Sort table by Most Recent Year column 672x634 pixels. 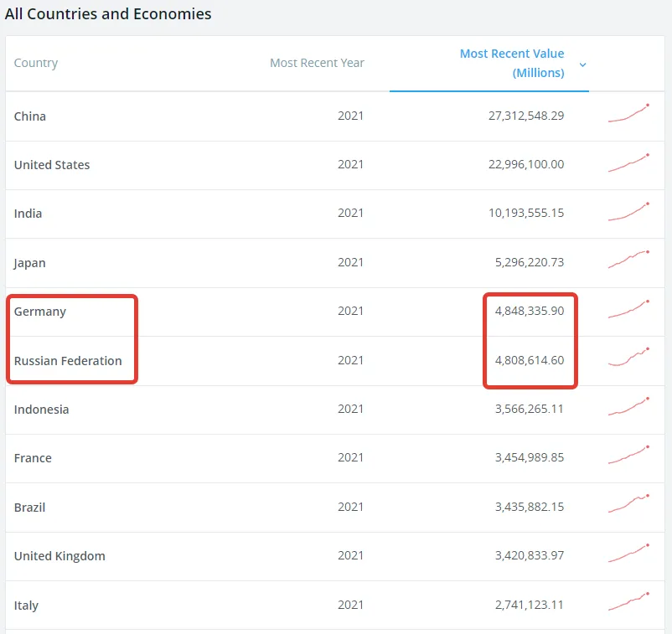pos(317,63)
